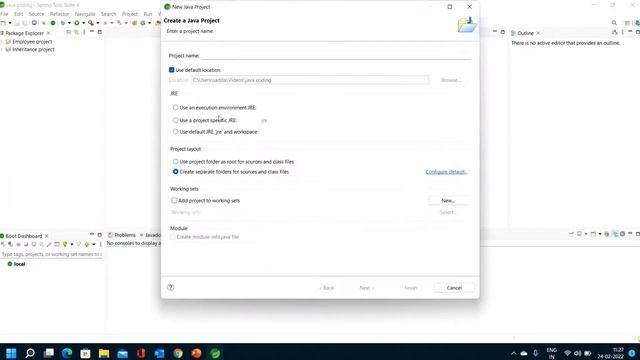
Task: Close the Package Explorer tab
Action: coord(48,33)
